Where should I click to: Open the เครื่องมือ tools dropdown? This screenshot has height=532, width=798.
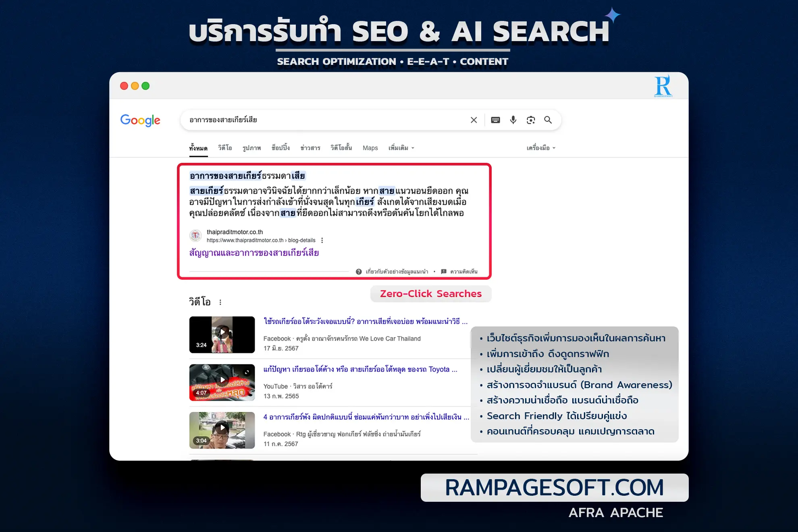click(541, 148)
